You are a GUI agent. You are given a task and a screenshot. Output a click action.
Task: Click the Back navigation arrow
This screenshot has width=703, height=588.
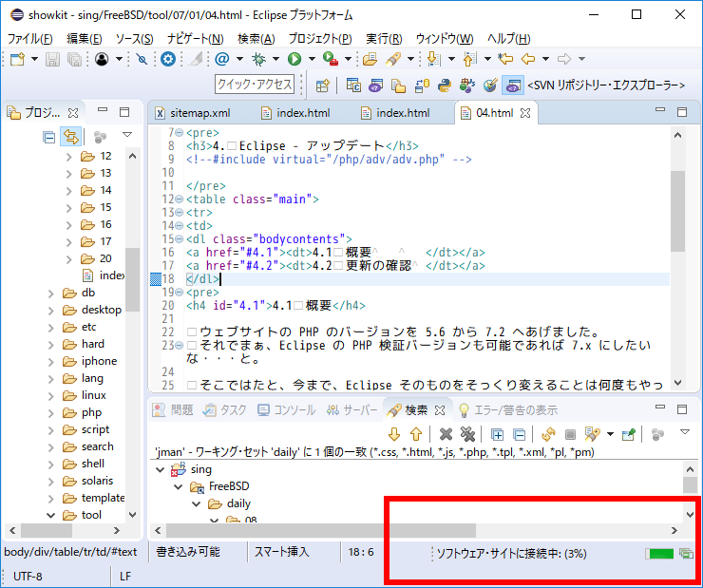coord(528,59)
